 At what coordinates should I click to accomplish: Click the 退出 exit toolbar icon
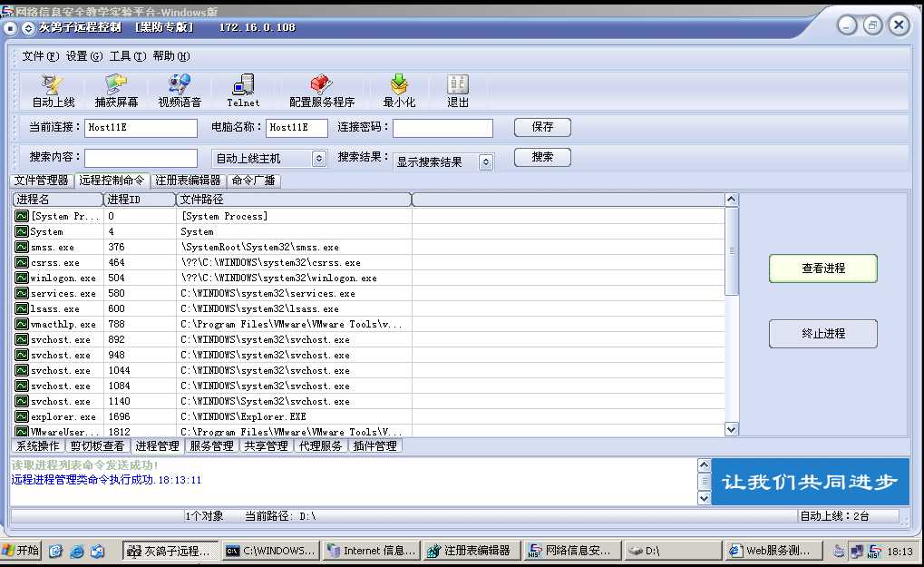pos(458,91)
